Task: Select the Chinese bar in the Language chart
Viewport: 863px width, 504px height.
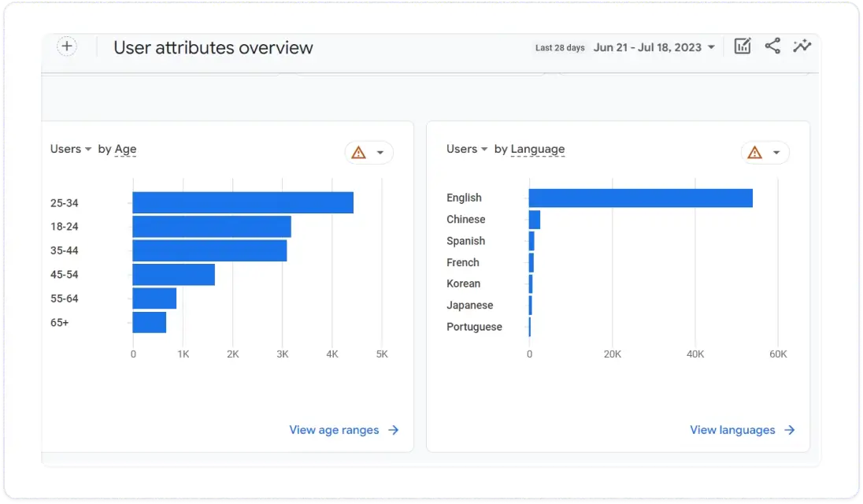Action: [x=535, y=219]
